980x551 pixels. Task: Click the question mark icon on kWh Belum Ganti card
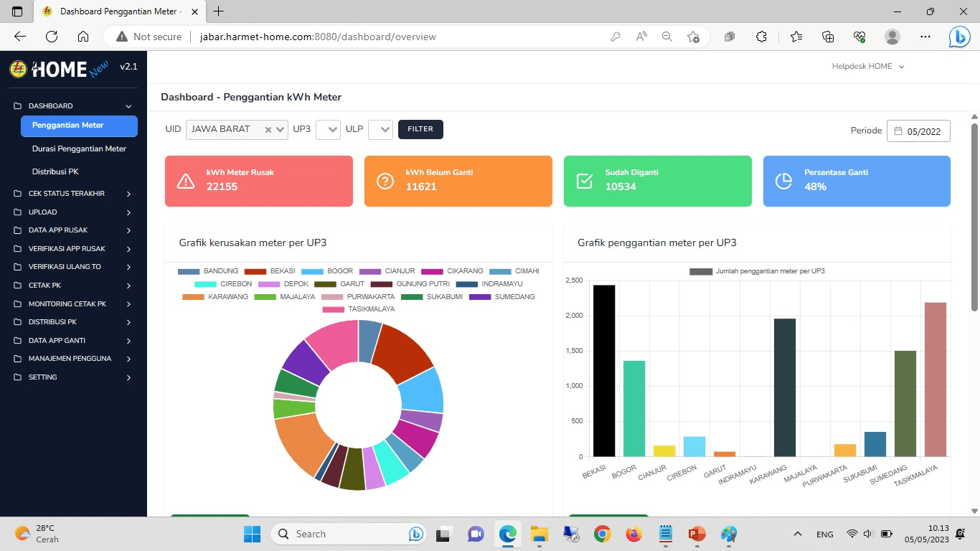(x=385, y=181)
